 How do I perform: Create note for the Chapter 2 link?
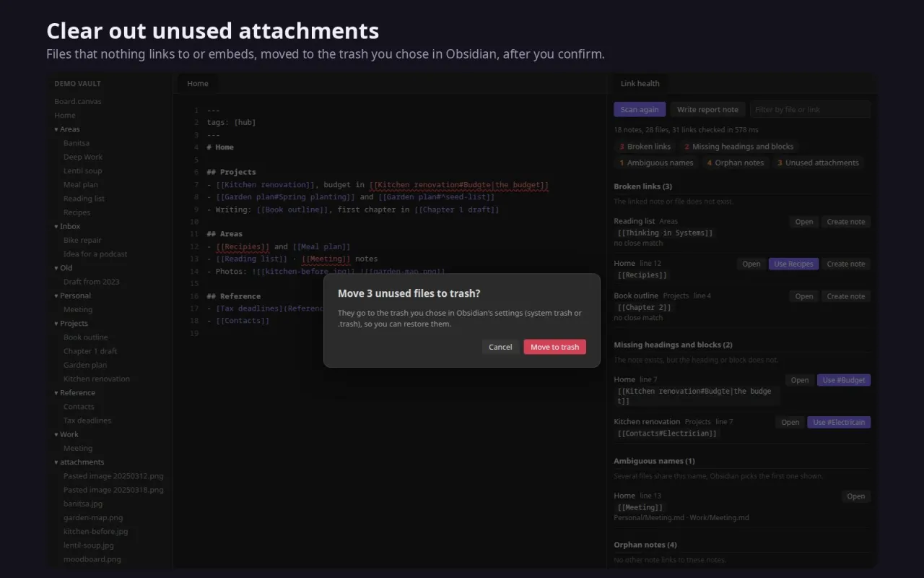(x=846, y=296)
